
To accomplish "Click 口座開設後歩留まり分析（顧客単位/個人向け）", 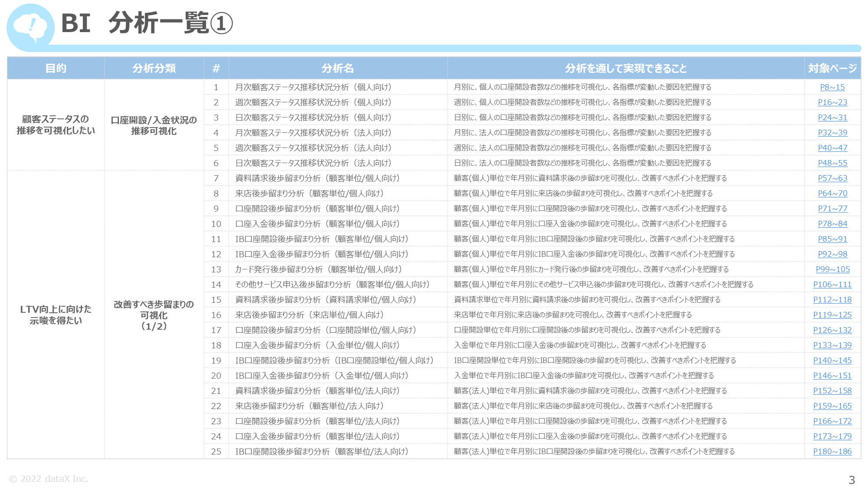I will [x=317, y=209].
